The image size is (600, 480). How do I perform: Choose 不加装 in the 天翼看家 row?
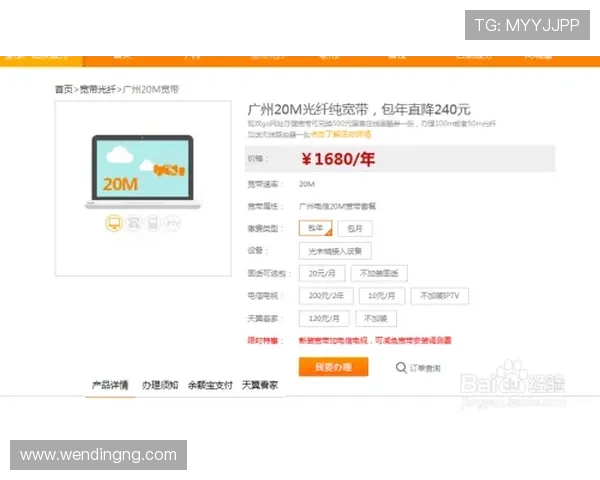click(x=376, y=318)
